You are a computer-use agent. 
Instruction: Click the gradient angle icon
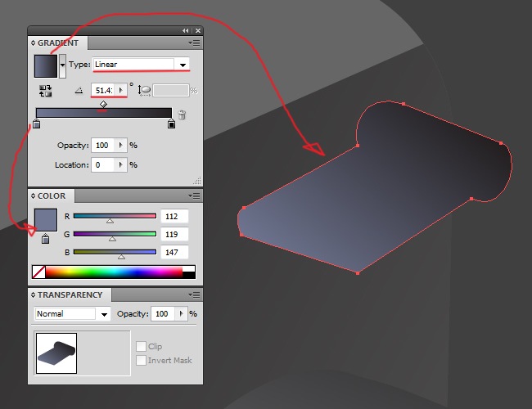[79, 90]
